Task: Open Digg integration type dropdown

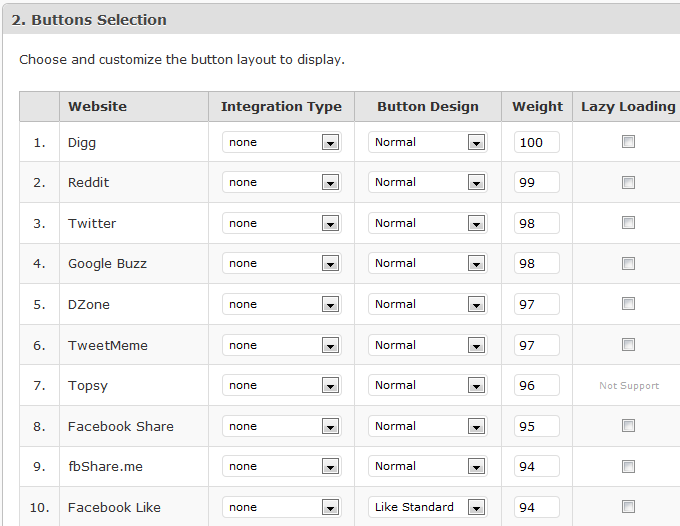Action: pyautogui.click(x=281, y=142)
